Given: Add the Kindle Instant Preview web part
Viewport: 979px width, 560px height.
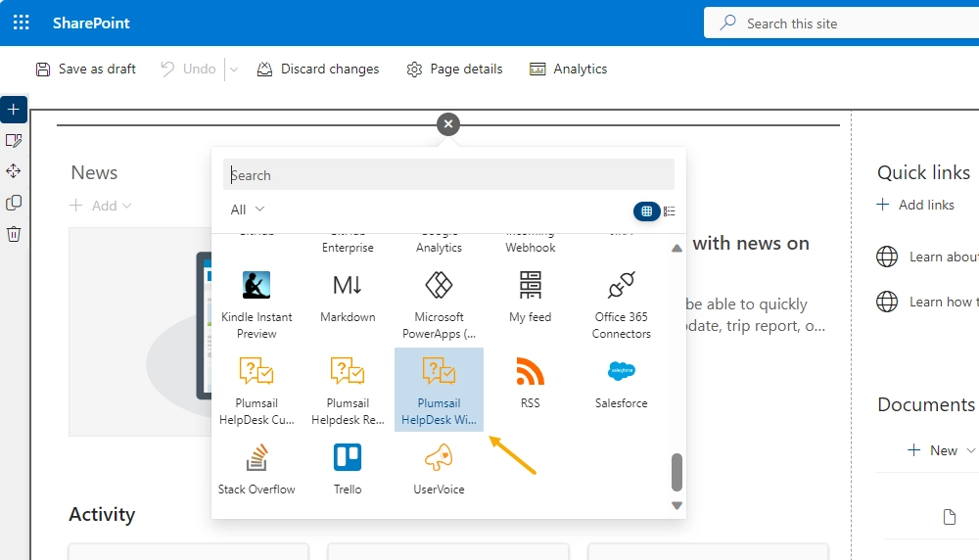Looking at the screenshot, I should point(256,304).
